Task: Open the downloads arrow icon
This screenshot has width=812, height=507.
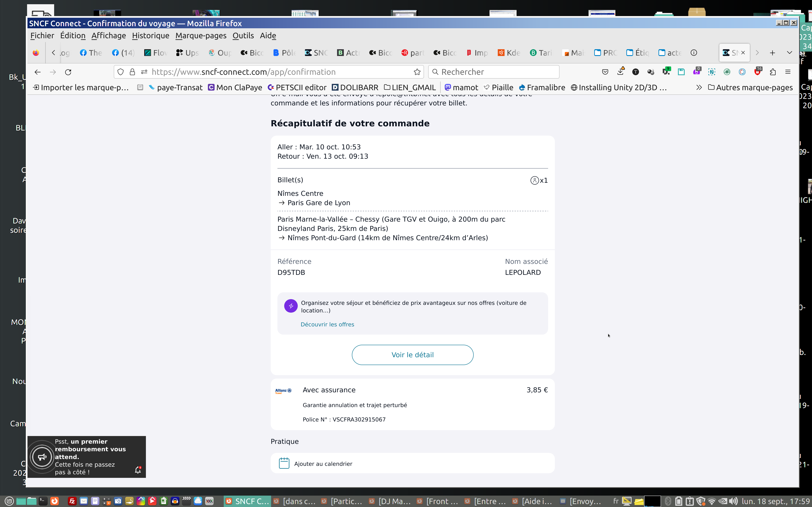Action: (x=620, y=72)
